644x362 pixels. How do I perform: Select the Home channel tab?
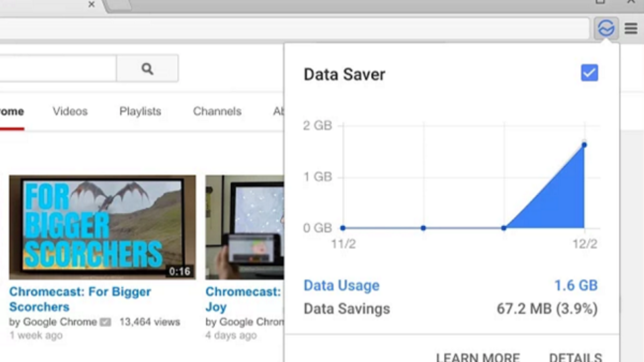click(x=12, y=112)
